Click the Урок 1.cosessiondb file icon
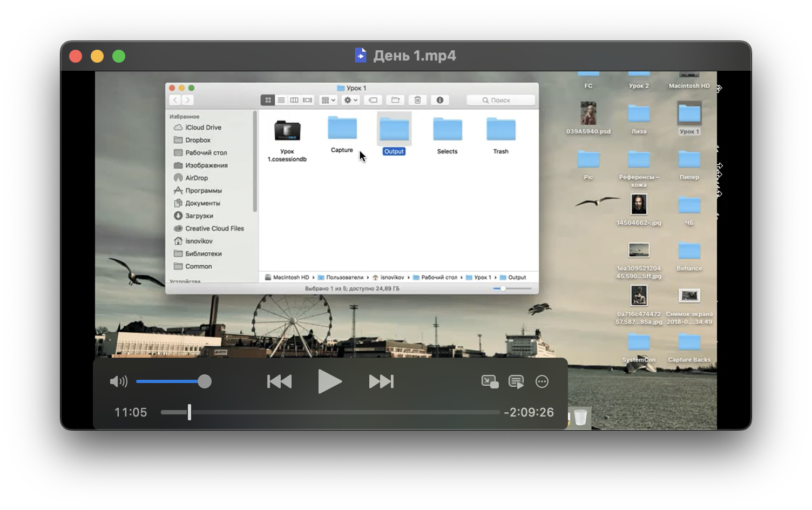Screen dimensions: 812x510 287,131
